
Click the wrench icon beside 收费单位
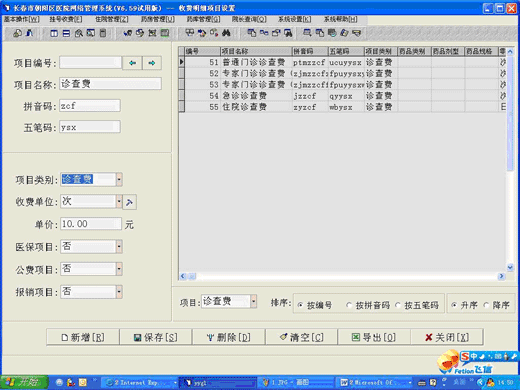coord(129,202)
